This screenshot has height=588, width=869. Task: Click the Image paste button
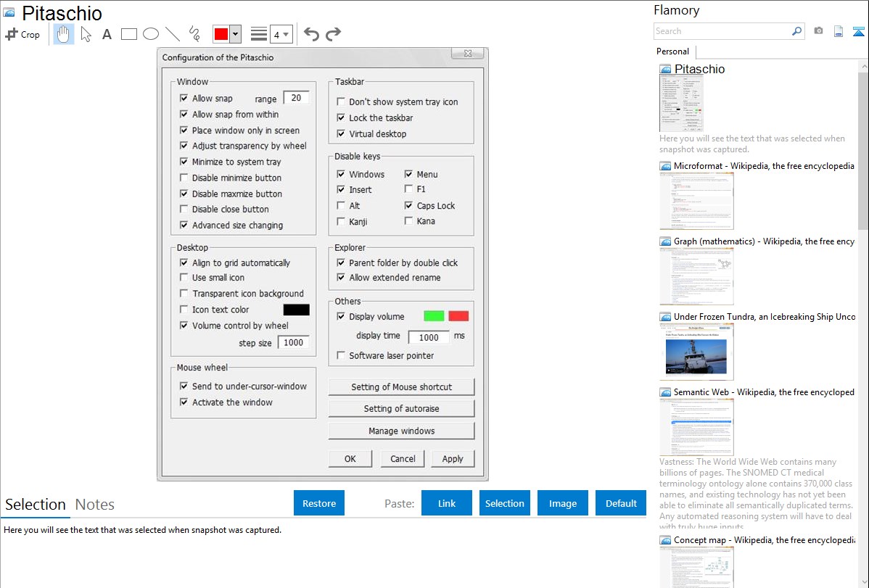pos(562,503)
